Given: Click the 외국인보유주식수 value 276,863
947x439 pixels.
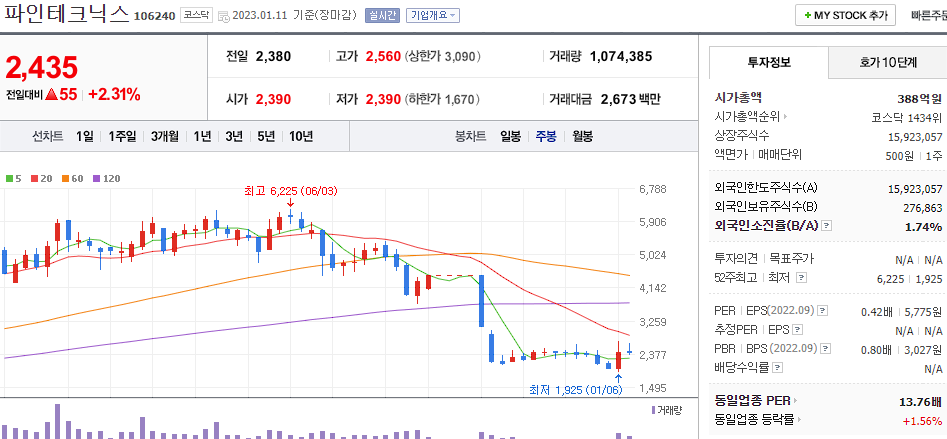Looking at the screenshot, I should pos(921,207).
